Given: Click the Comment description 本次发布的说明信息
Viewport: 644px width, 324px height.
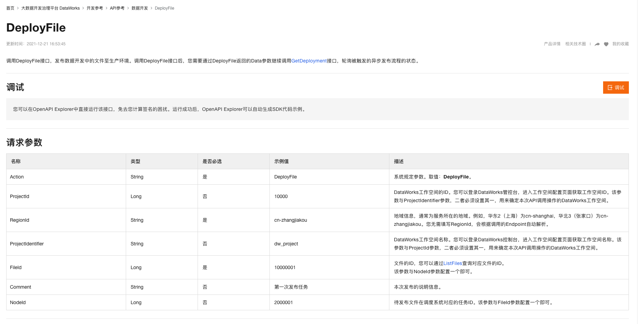Looking at the screenshot, I should [x=418, y=287].
